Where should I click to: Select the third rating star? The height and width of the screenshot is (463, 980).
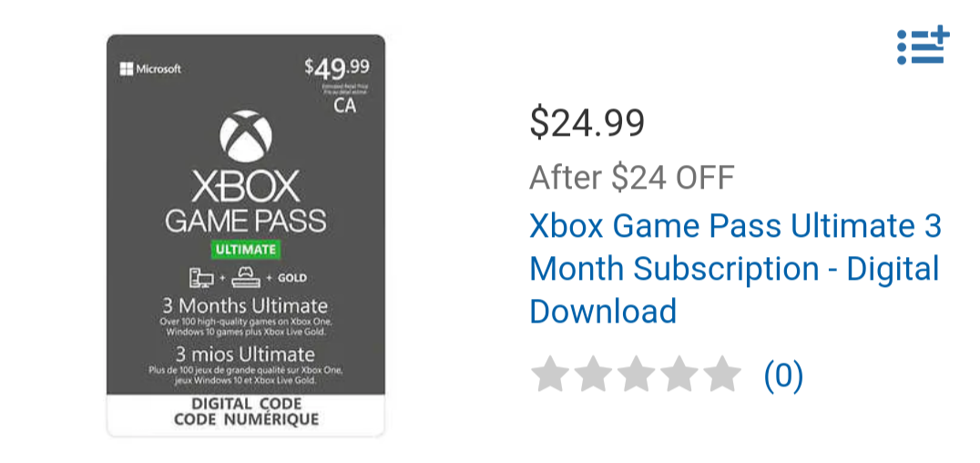[x=637, y=375]
